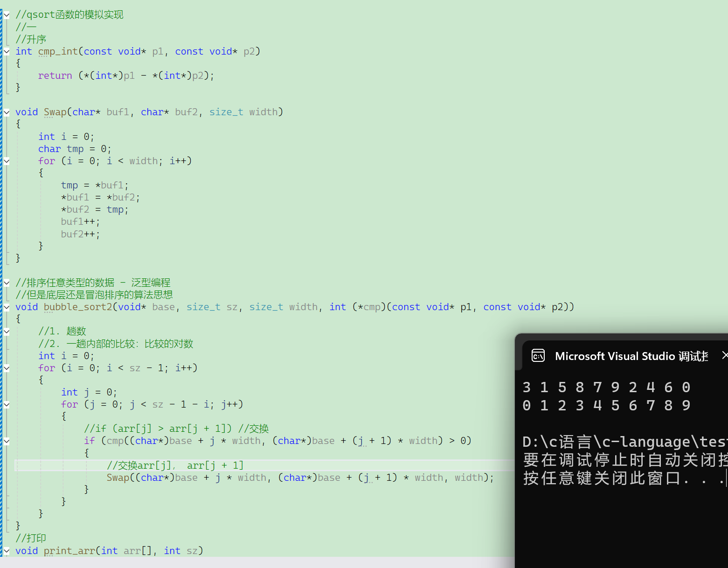
Task: Click the '//if (arr[j] > arr[j + 1]) //交换' comment
Action: click(176, 429)
